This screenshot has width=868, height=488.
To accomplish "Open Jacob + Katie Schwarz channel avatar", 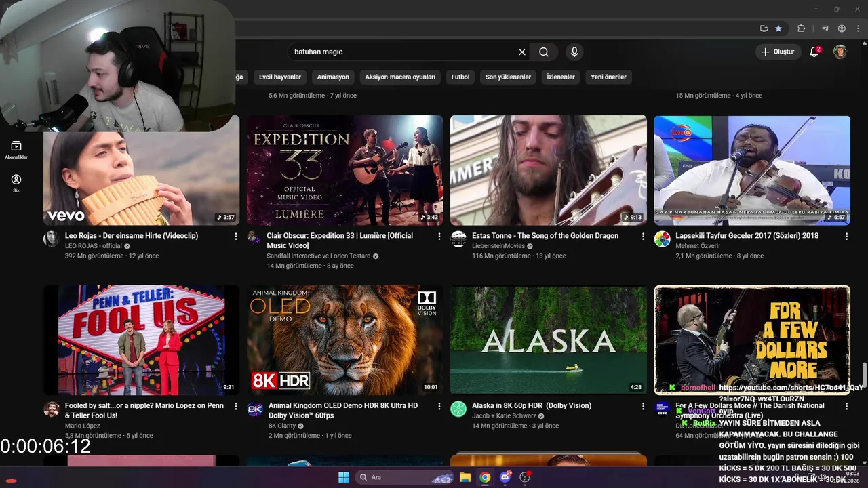I will pos(458,409).
